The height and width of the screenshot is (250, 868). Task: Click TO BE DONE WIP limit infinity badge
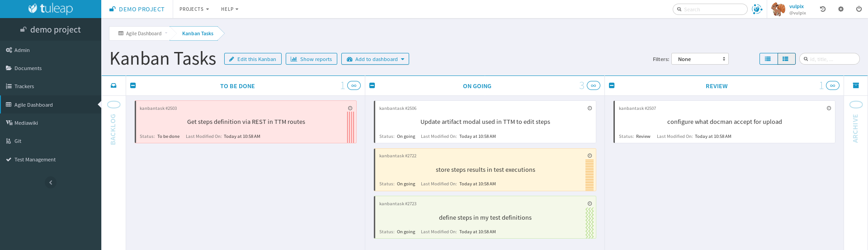354,85
